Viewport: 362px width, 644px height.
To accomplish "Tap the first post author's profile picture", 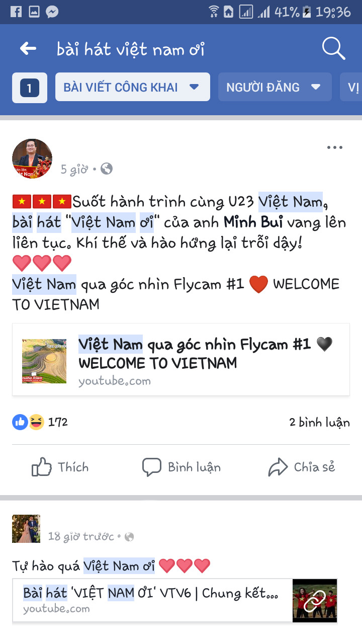I will click(32, 159).
